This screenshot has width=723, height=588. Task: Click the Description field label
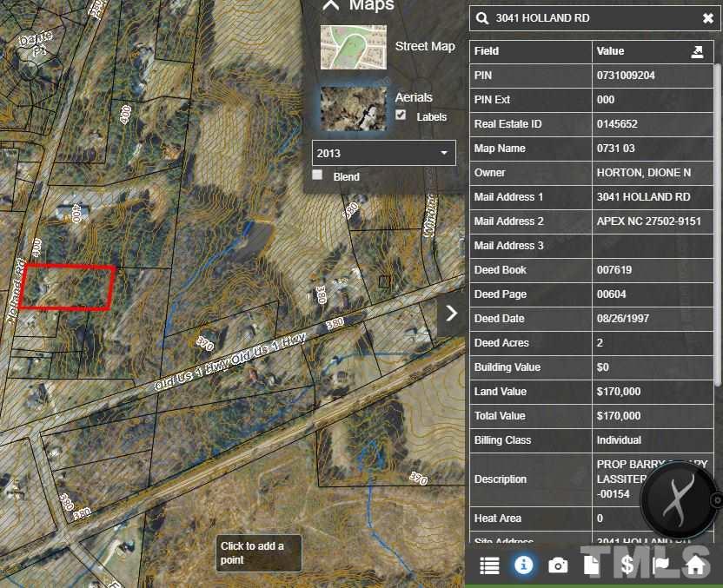(501, 479)
